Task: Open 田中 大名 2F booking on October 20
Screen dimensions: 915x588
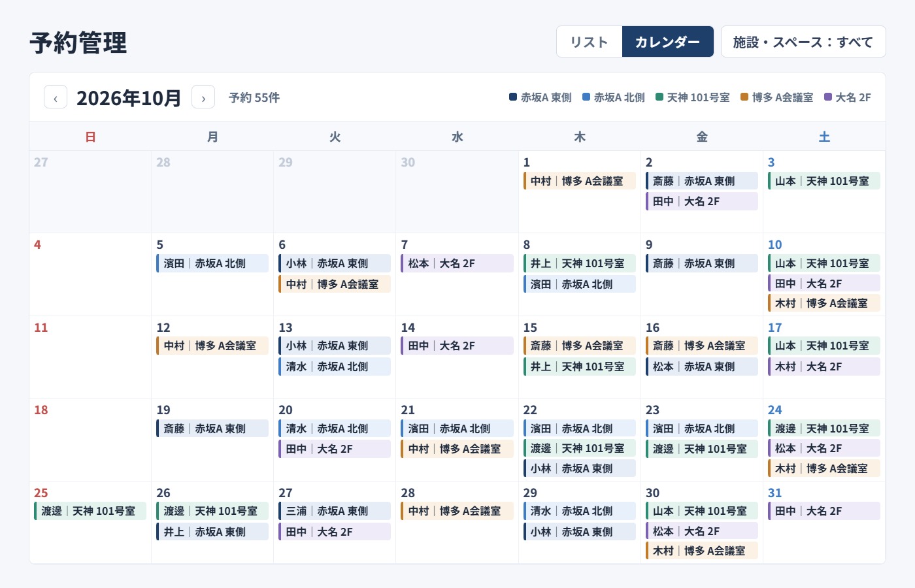Action: [335, 449]
